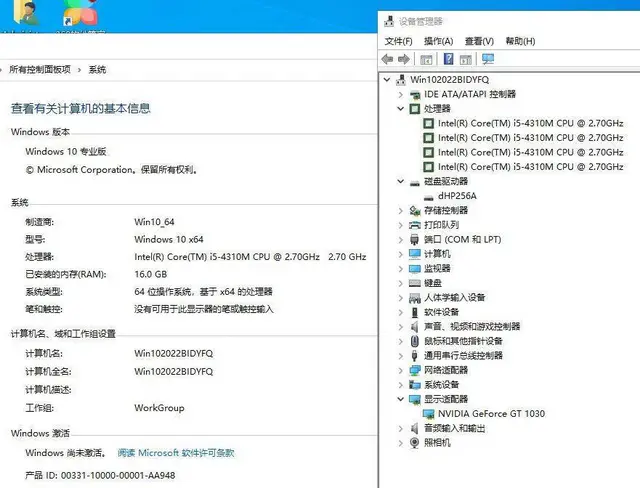The height and width of the screenshot is (488, 640).
Task: Select the 磁盘驱动器 category icon
Action: coord(415,182)
